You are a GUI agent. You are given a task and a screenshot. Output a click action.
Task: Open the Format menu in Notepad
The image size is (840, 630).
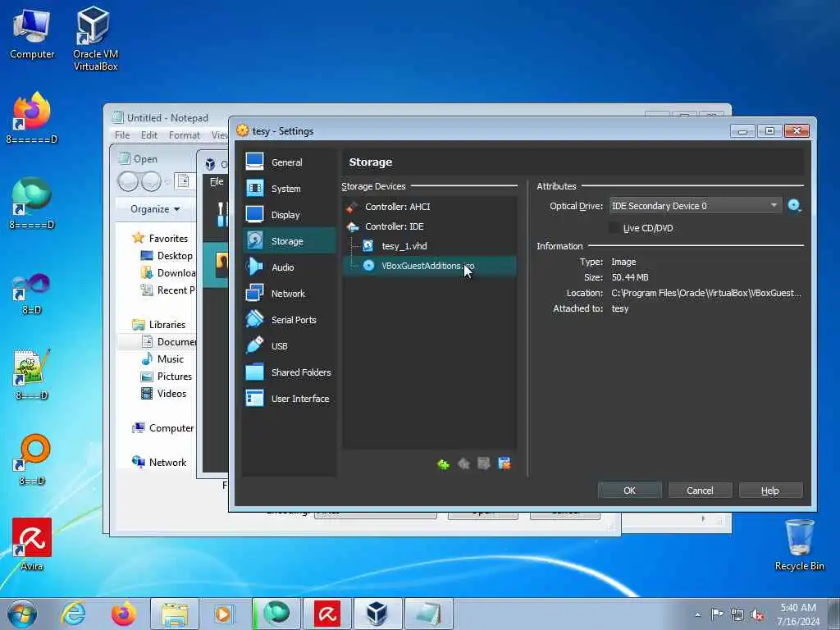[x=185, y=135]
